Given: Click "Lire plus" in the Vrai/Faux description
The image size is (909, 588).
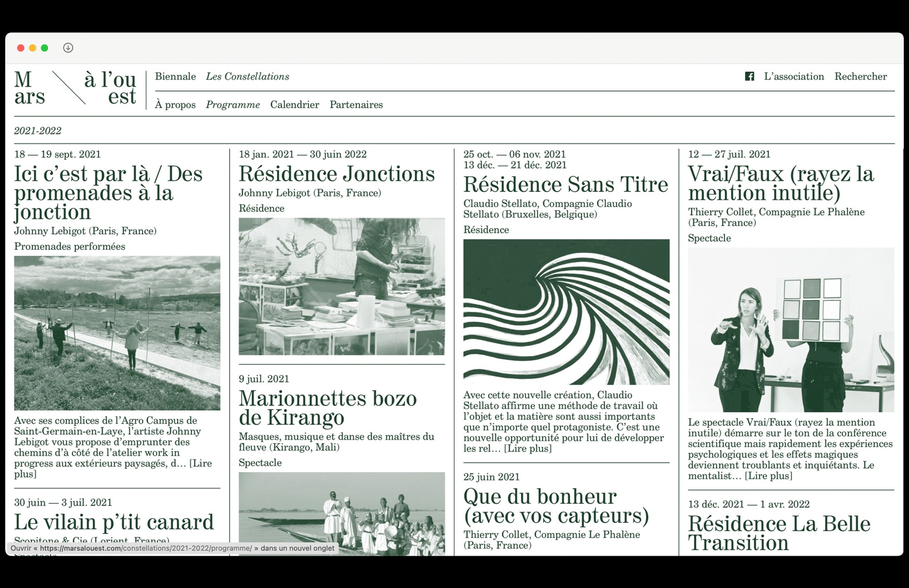Looking at the screenshot, I should [768, 476].
